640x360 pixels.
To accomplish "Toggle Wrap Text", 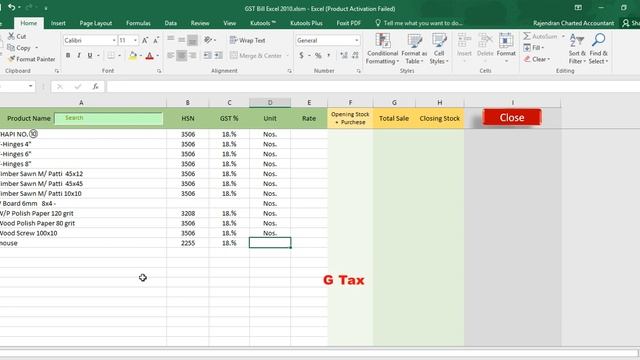I will tap(248, 40).
